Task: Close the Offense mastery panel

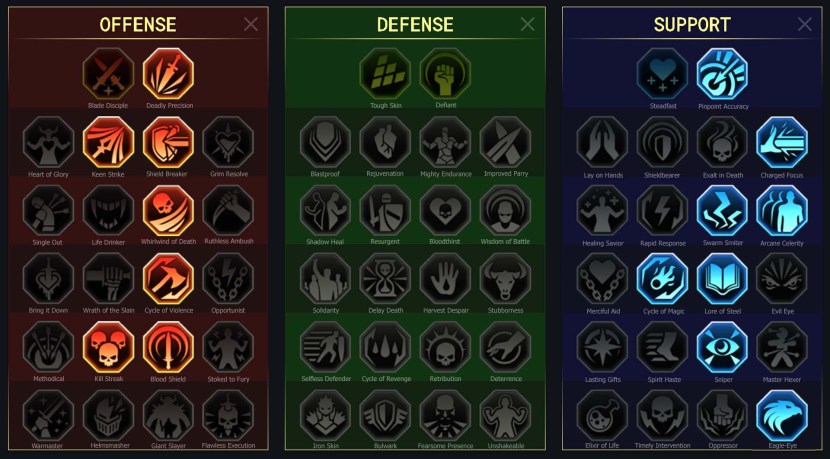Action: (x=251, y=24)
